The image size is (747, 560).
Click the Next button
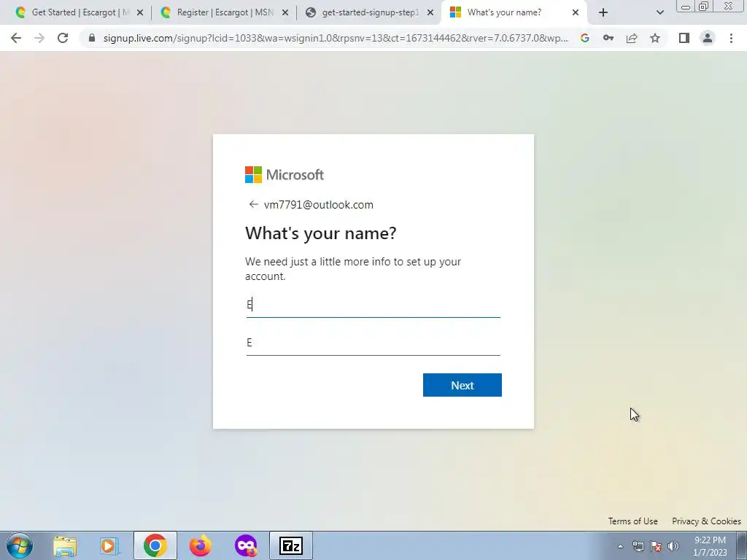pyautogui.click(x=462, y=385)
